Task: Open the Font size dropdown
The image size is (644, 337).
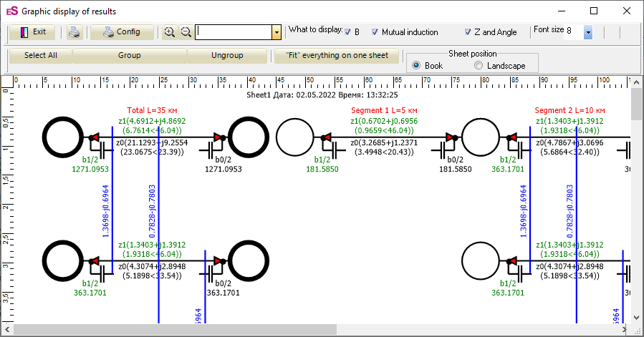Action: click(587, 32)
